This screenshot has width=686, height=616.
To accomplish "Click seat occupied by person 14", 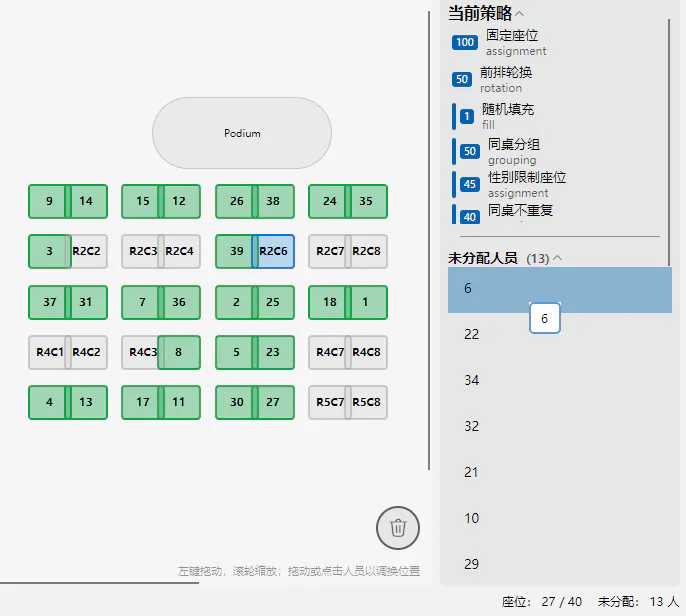I will [87, 201].
